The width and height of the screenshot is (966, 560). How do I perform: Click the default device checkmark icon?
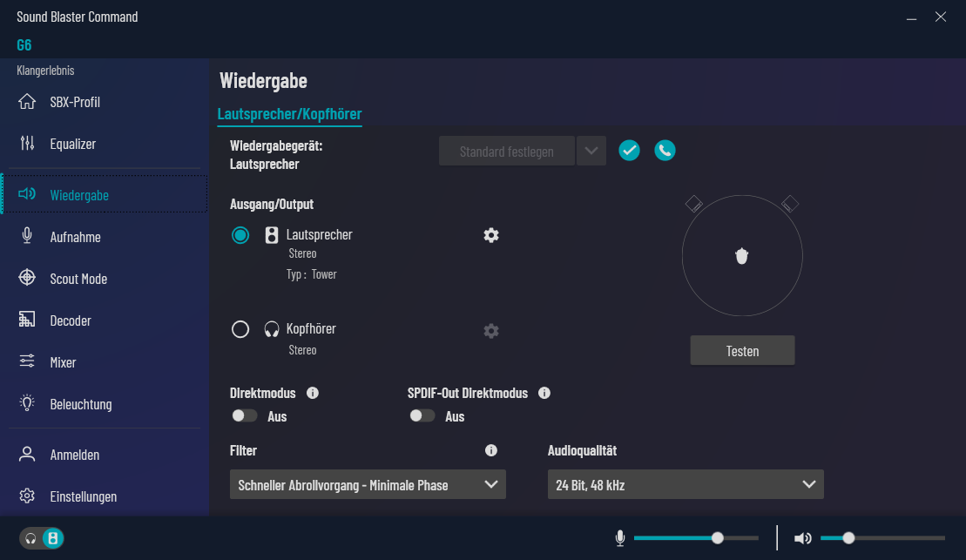click(x=629, y=151)
